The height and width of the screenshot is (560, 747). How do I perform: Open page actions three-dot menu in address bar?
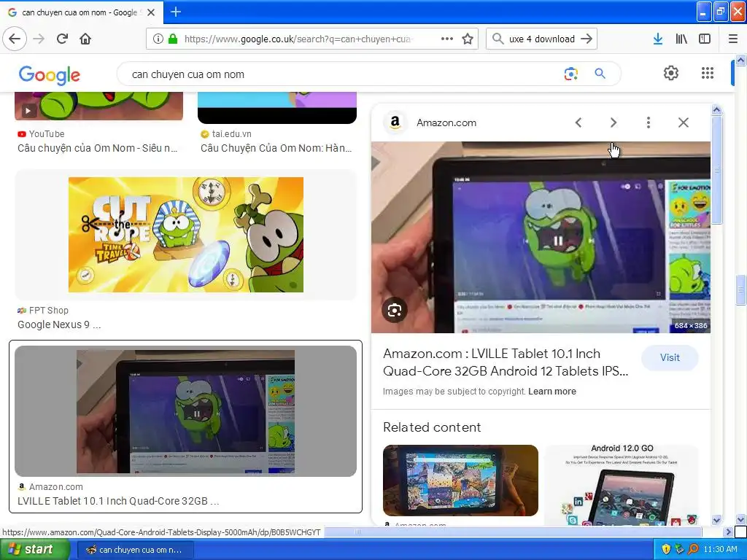(447, 39)
